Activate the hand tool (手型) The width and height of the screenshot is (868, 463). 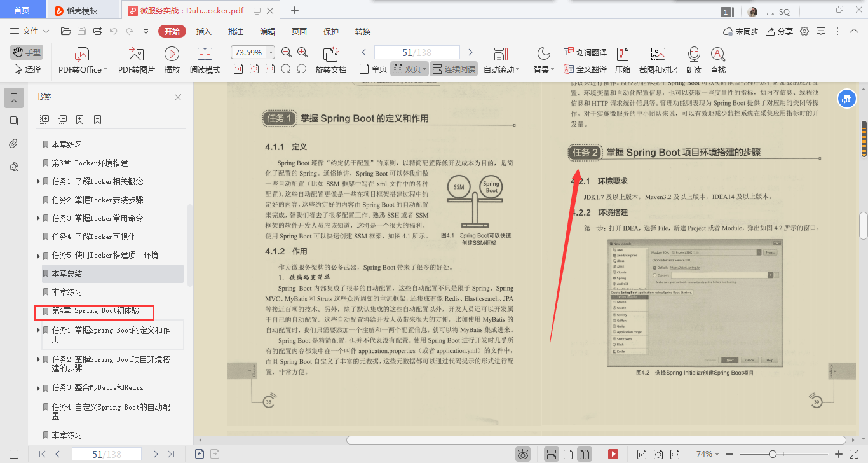pos(27,52)
